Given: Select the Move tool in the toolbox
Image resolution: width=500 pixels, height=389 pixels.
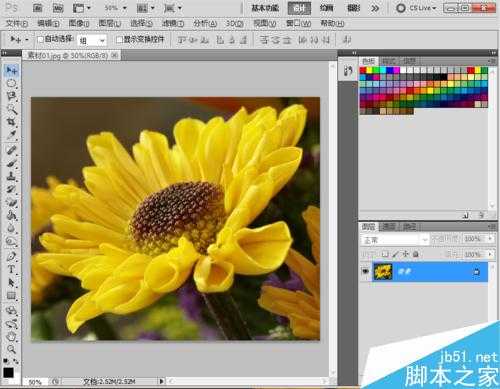Looking at the screenshot, I should click(12, 70).
